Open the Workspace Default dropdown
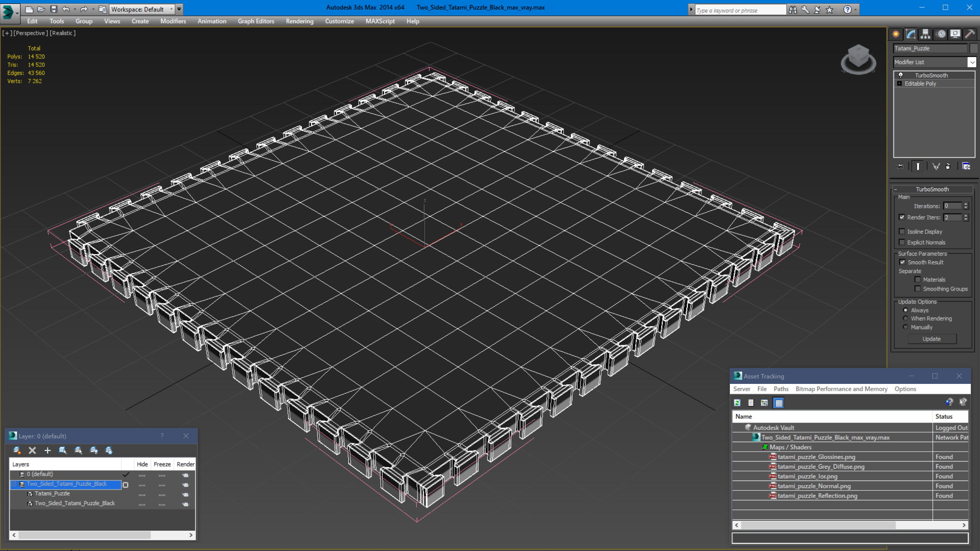Screen dimensions: 980x551 pyautogui.click(x=171, y=9)
